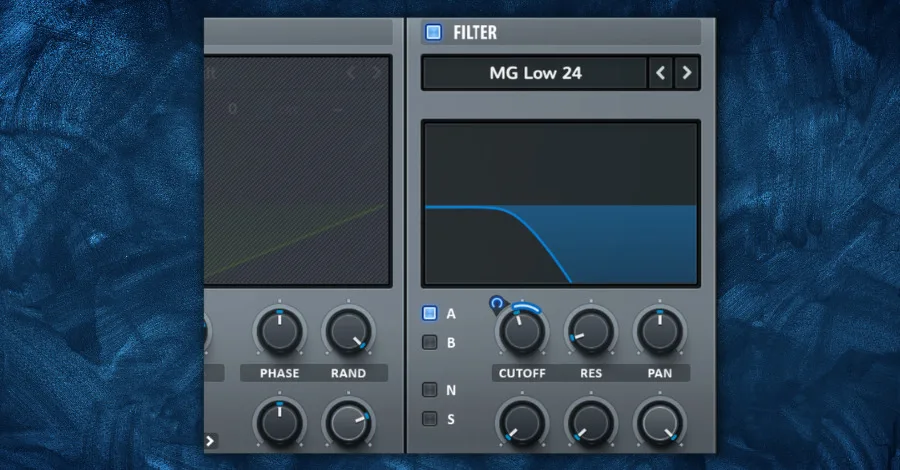The image size is (900, 470).
Task: Click the knob directly beneath RES label
Action: pos(591,424)
